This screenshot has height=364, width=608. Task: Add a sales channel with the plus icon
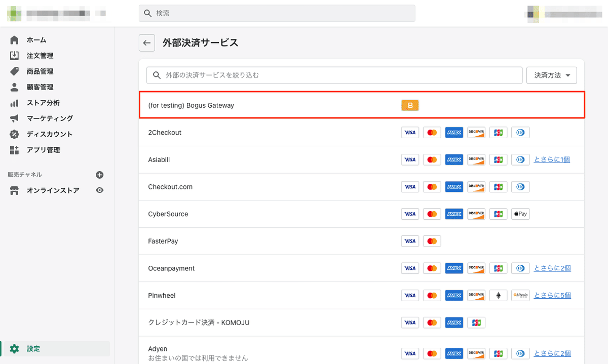point(100,175)
